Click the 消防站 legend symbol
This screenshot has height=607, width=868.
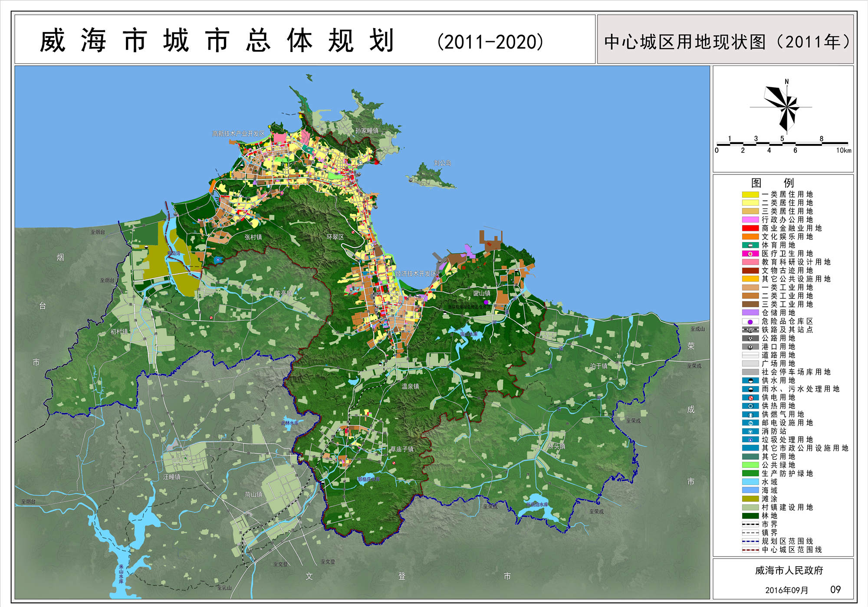750,431
